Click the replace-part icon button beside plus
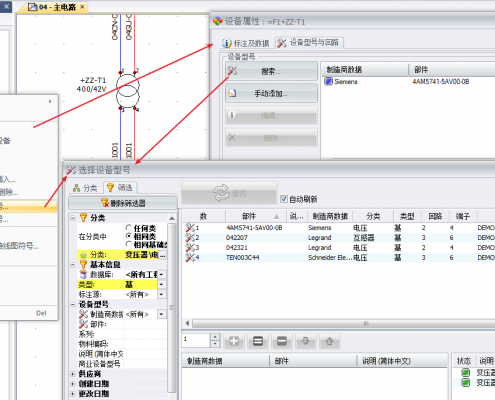This screenshot has height=400, width=495. coord(258,341)
